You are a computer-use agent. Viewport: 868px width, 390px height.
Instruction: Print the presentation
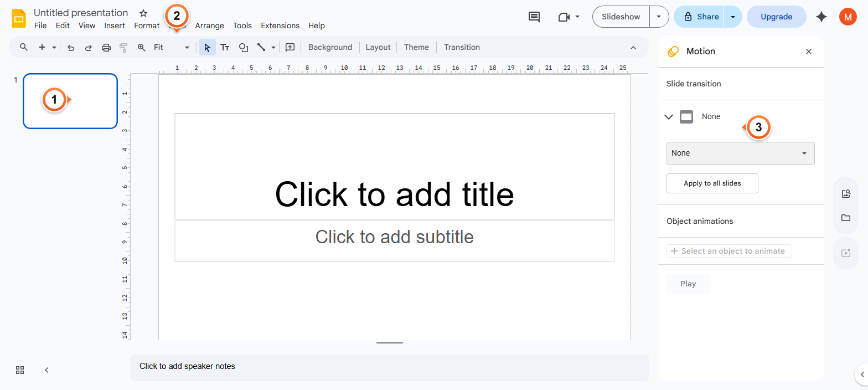coord(106,48)
